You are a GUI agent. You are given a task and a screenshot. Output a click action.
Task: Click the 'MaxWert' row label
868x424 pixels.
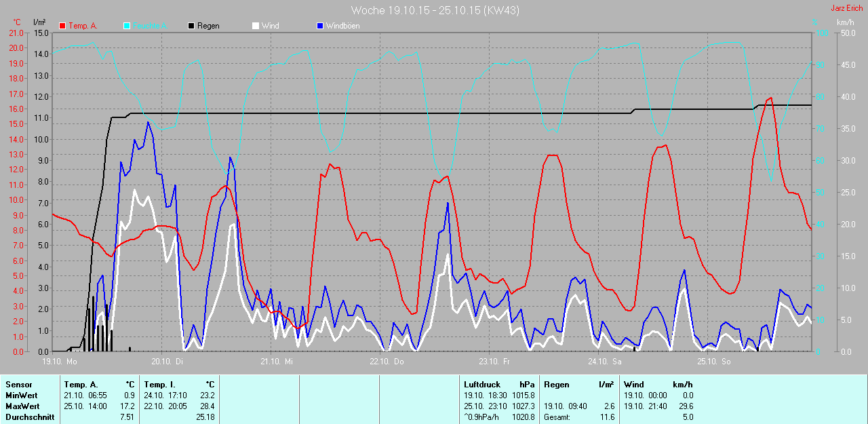pos(22,406)
